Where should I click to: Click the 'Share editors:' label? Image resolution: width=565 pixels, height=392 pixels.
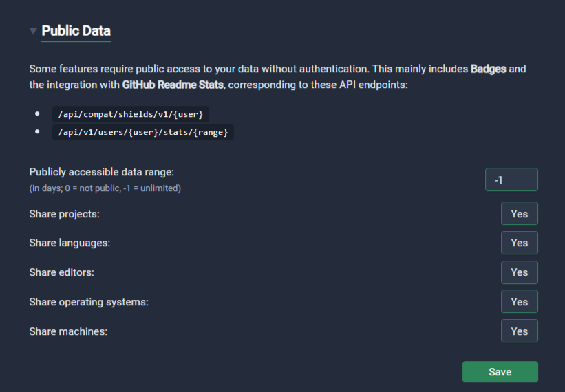coord(62,272)
